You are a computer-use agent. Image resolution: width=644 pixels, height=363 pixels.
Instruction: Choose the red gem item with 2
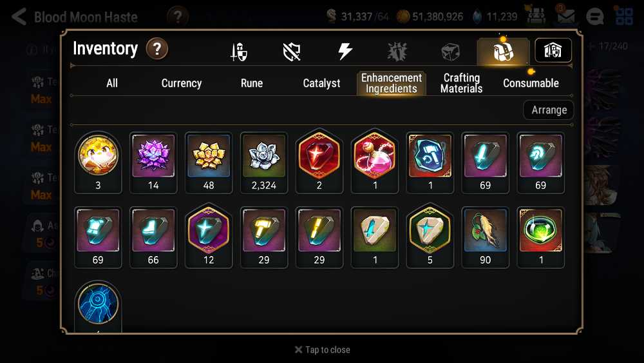319,162
